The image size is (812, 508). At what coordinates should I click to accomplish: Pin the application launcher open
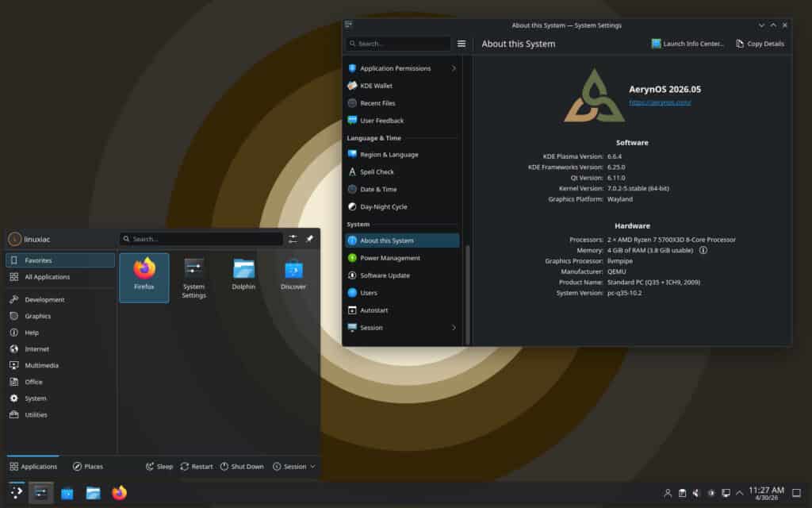tap(310, 239)
